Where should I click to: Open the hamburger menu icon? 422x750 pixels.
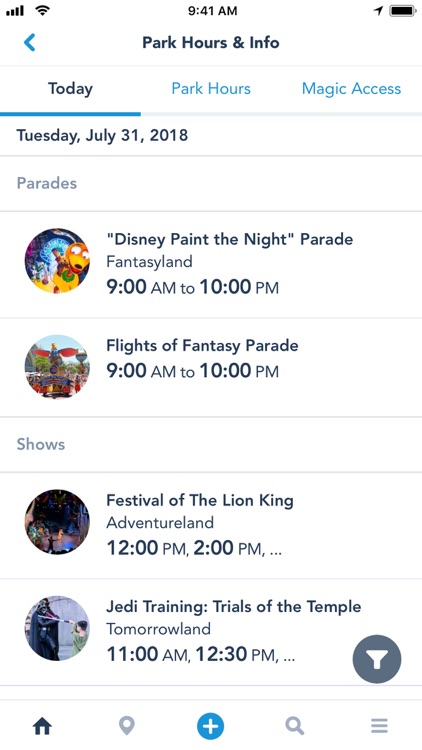click(379, 726)
